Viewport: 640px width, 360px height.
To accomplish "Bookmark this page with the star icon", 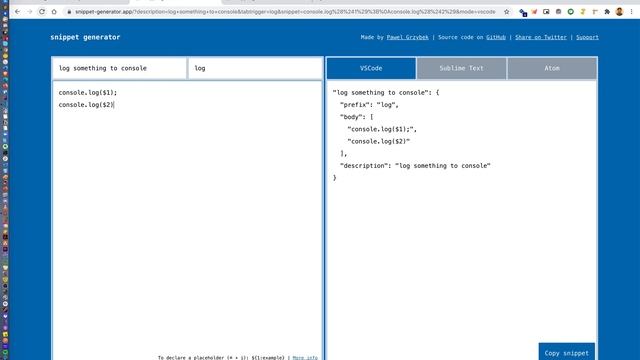I will click(x=507, y=12).
